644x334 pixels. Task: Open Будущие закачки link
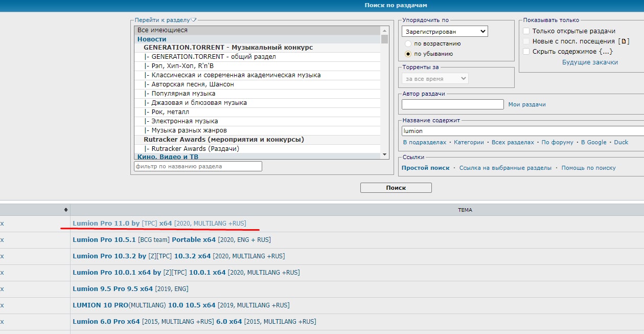[590, 62]
